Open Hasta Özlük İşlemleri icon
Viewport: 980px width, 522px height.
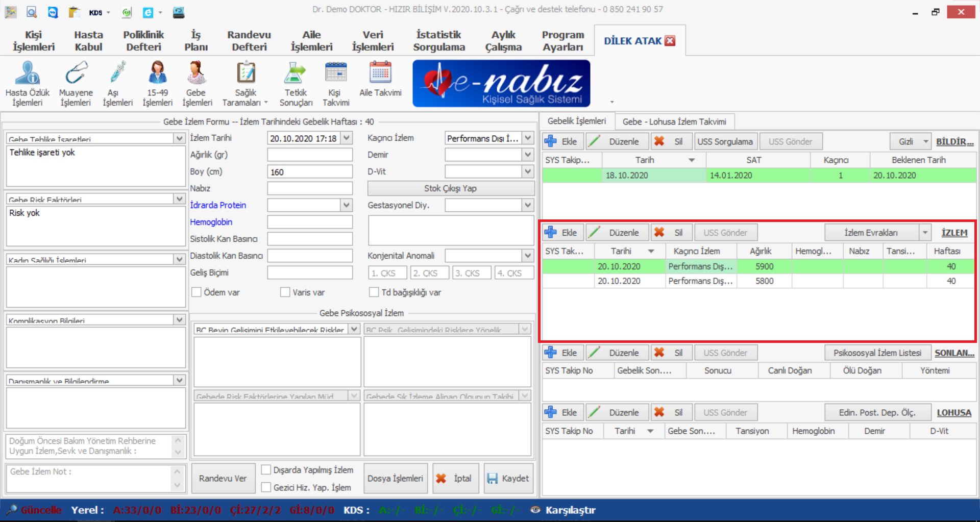tap(28, 74)
